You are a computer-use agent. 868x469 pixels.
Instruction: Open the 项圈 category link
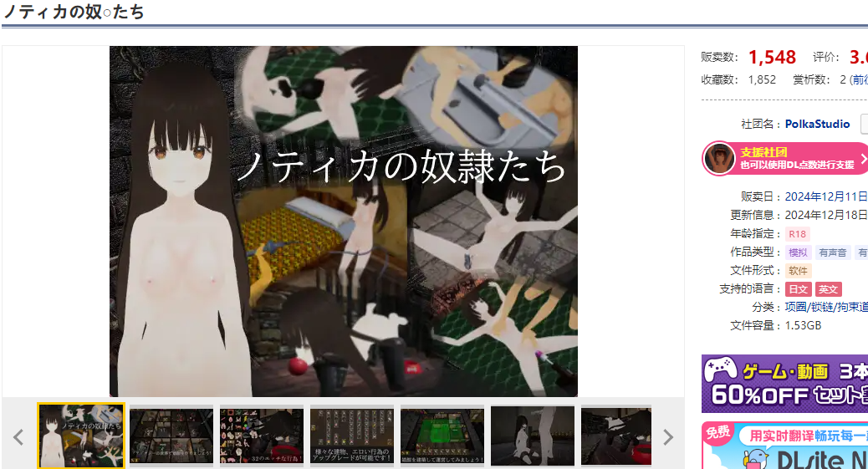[795, 307]
